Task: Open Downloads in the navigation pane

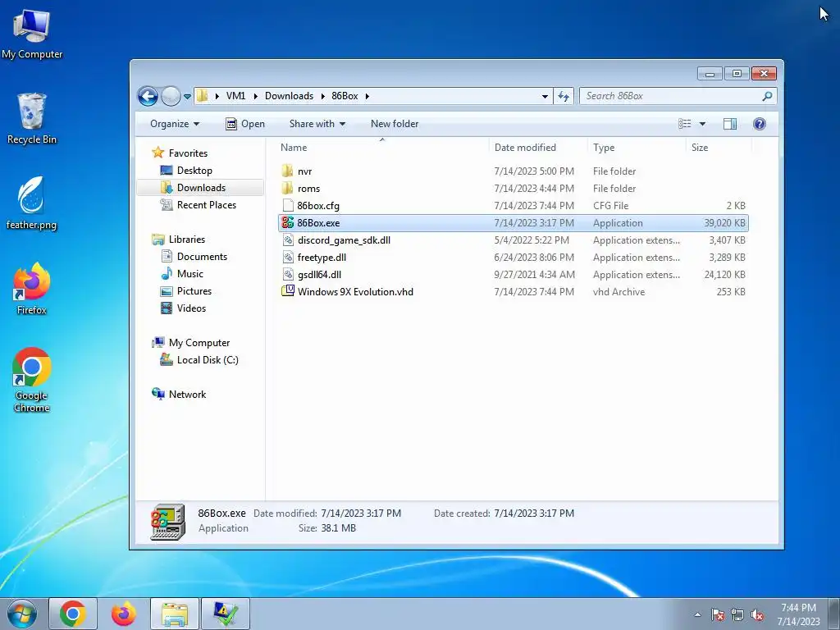Action: 201,188
